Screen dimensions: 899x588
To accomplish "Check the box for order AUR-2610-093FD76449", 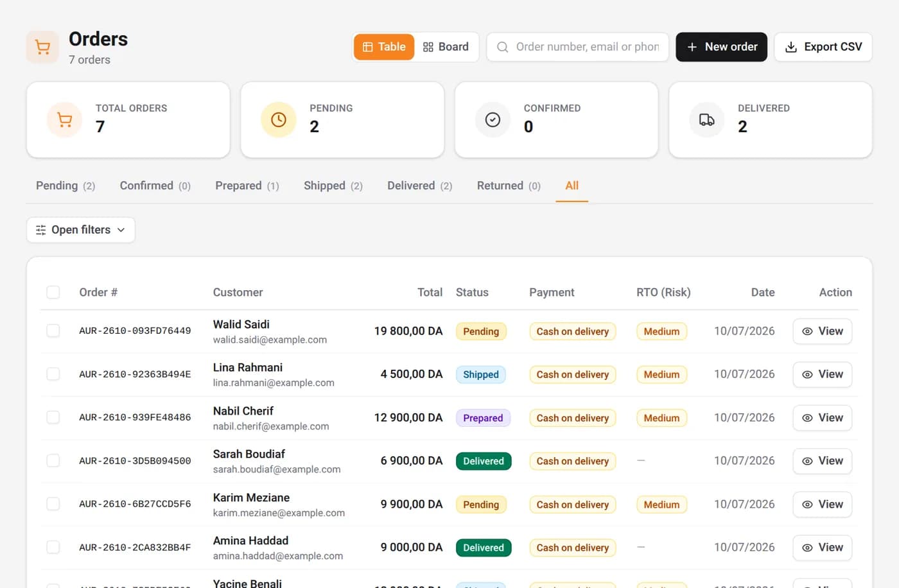I will (53, 331).
